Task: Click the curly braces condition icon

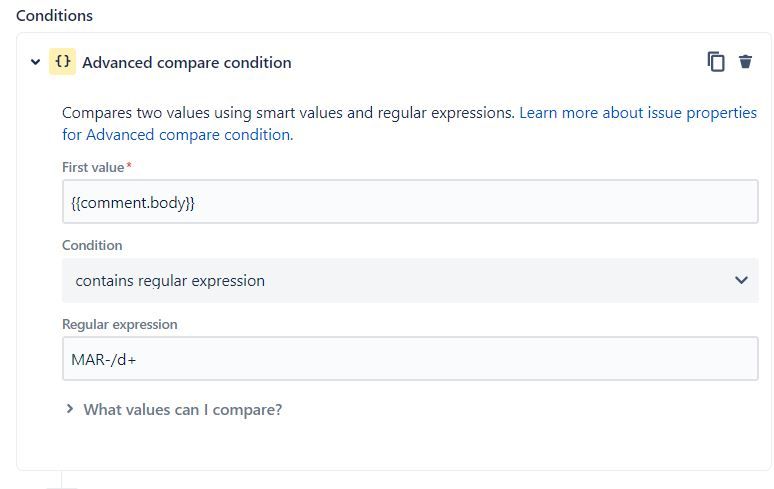Action: (x=63, y=62)
